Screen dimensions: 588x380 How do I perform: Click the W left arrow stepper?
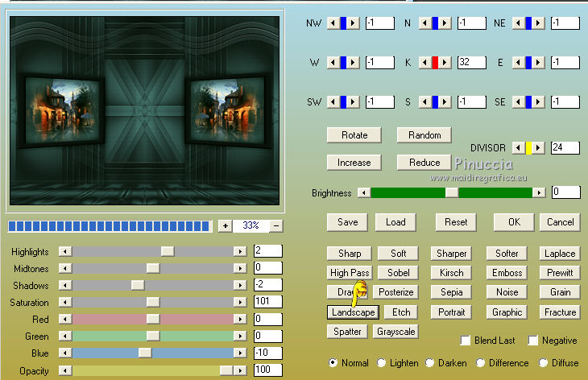coord(333,62)
